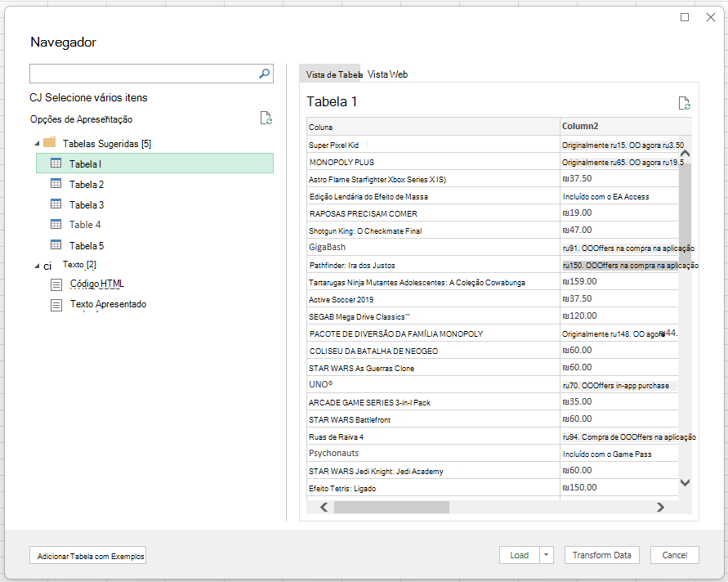The width and height of the screenshot is (728, 582).
Task: Collapse the Tabelas Sugeridas group
Action: [x=37, y=144]
